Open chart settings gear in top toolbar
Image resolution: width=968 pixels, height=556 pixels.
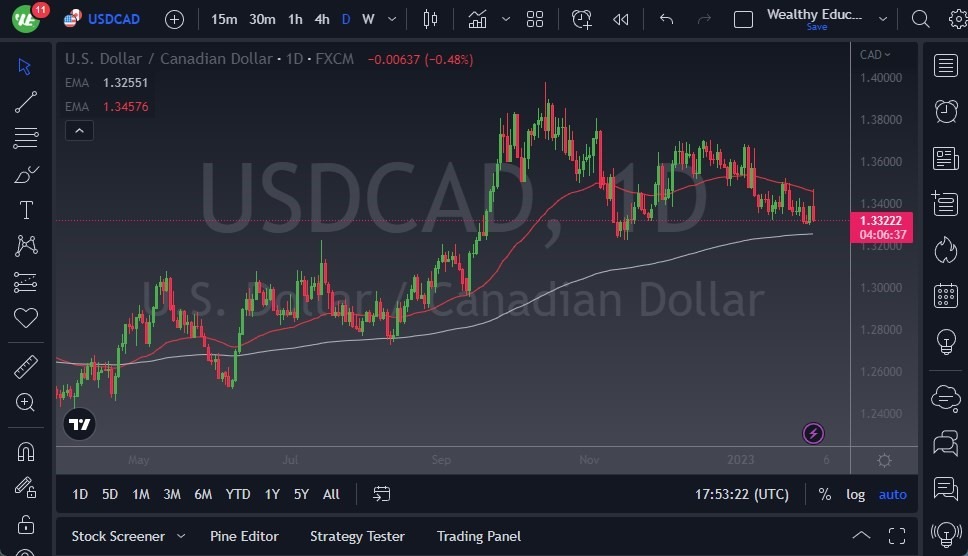pos(958,20)
